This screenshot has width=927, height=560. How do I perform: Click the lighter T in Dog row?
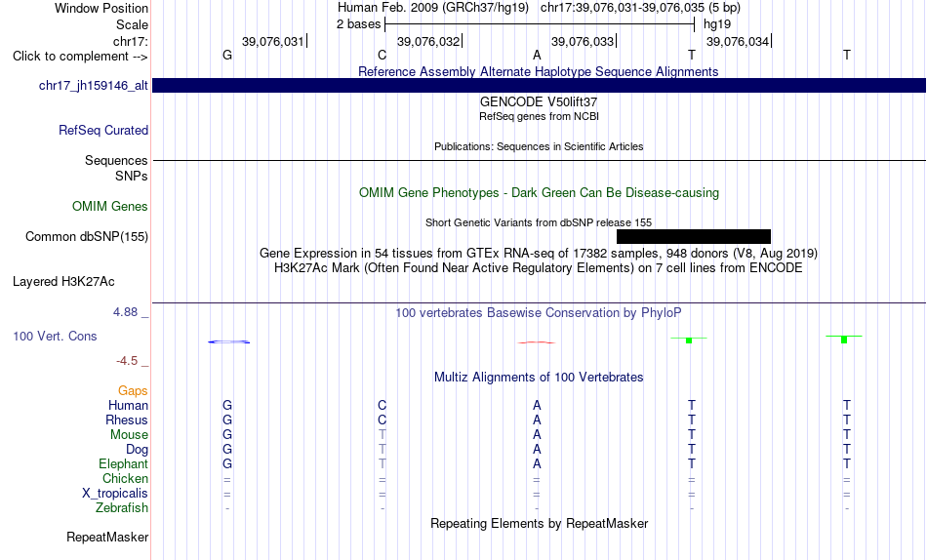tap(383, 450)
